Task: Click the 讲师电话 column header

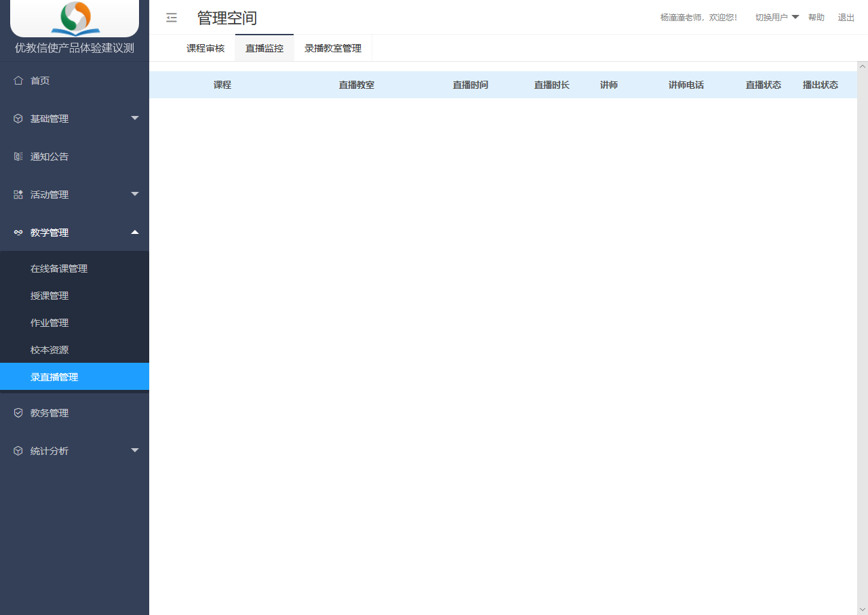Action: (686, 85)
